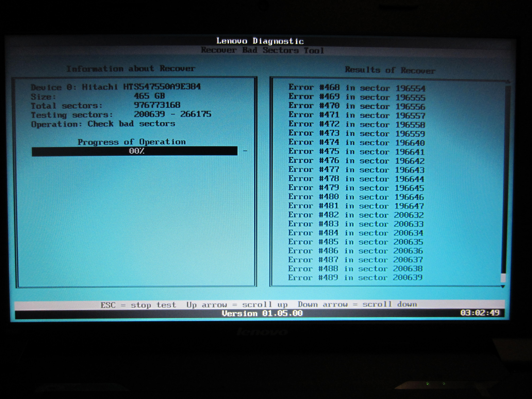Click the 'Recover Bad Sectors Tool' title
Viewport: 532px width, 399px height.
pos(262,50)
